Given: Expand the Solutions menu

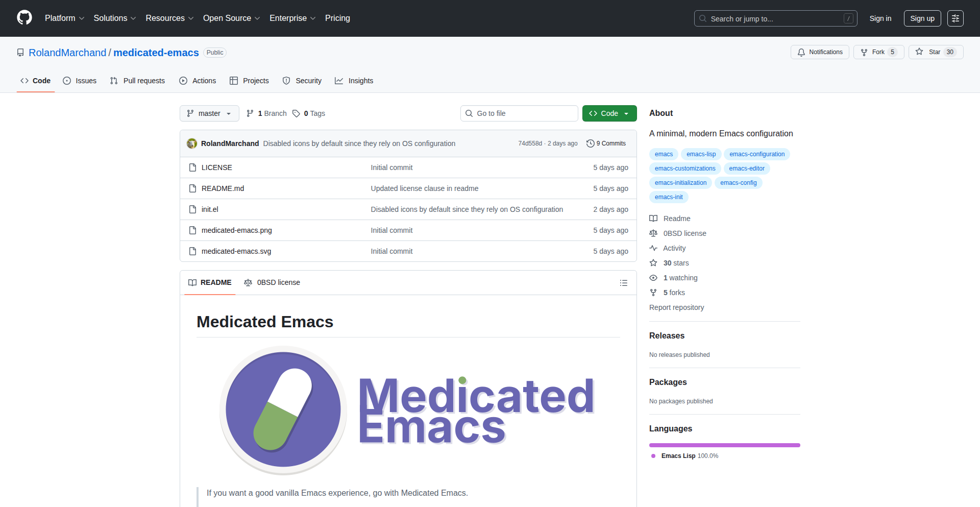Looking at the screenshot, I should (115, 18).
